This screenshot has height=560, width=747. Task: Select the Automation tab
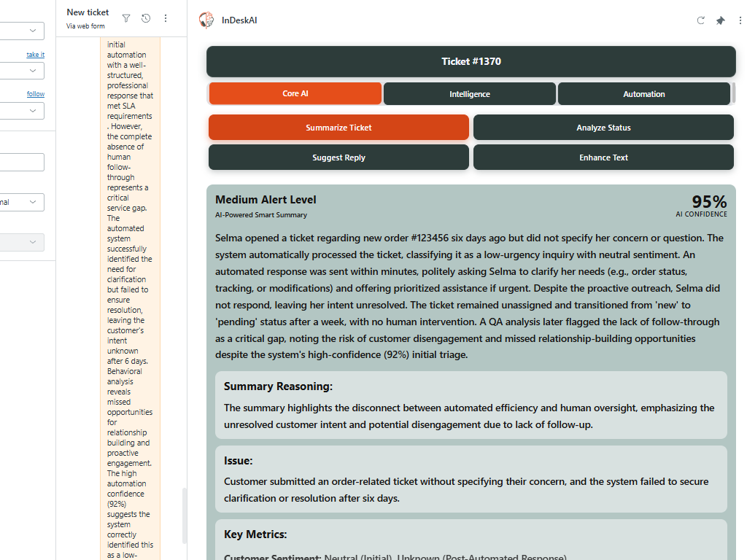pyautogui.click(x=643, y=93)
